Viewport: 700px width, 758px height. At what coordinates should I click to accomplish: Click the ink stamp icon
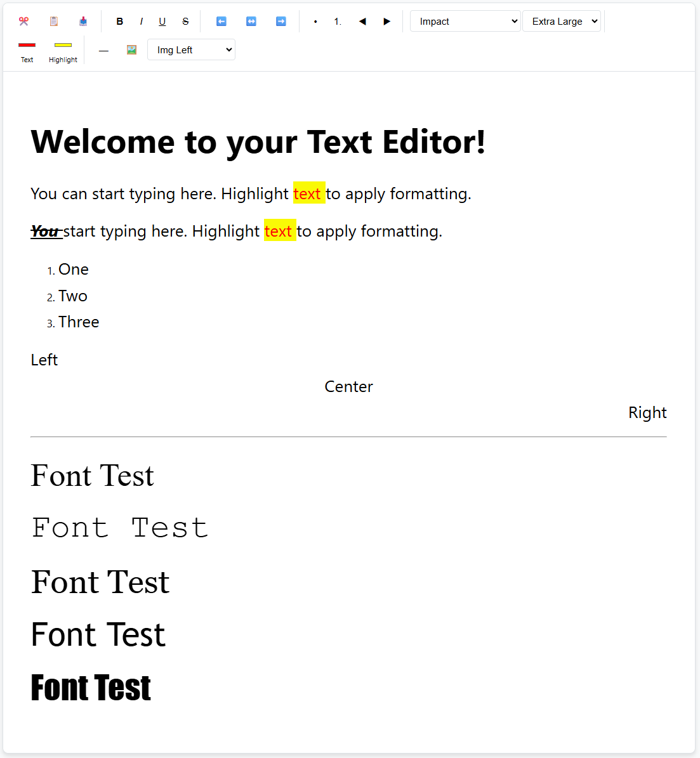click(83, 21)
